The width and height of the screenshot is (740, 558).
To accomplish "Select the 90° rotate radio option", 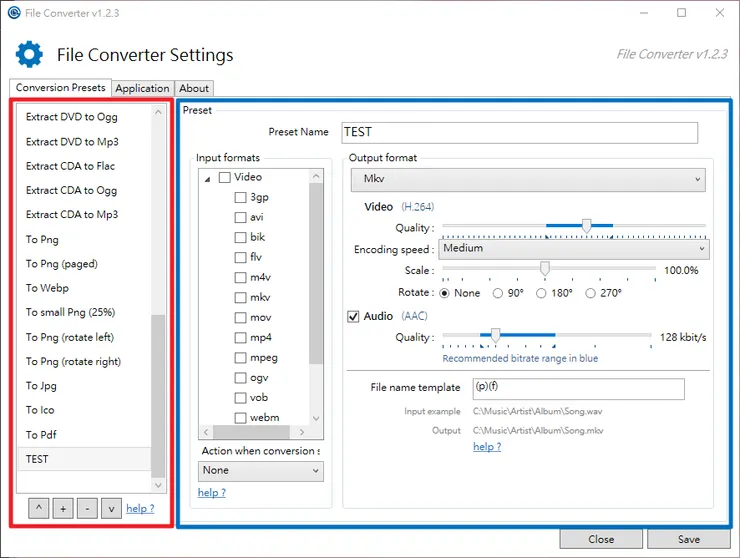I will 499,293.
